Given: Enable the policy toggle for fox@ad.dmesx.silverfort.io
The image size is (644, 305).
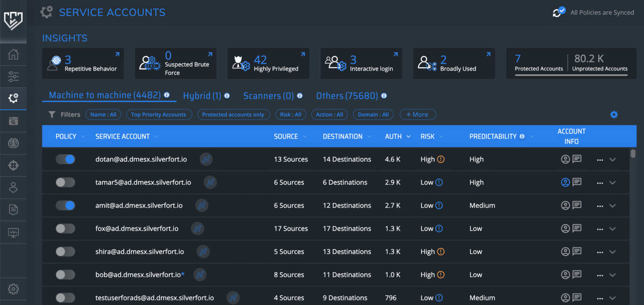Looking at the screenshot, I should point(65,228).
